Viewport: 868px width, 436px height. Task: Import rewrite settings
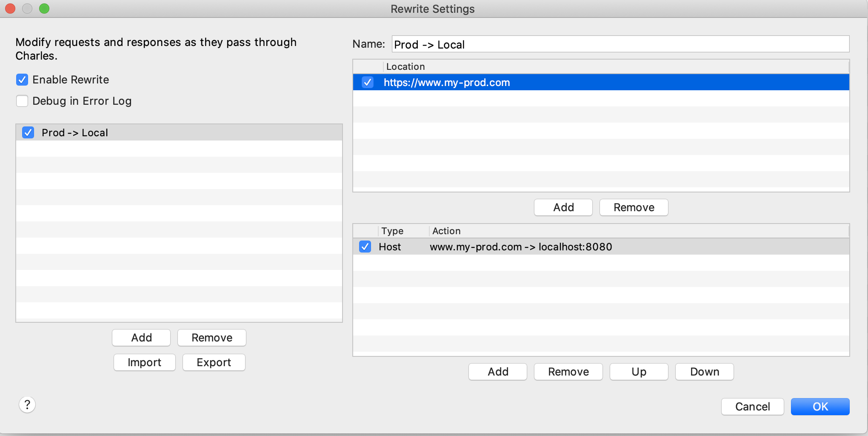tap(144, 362)
